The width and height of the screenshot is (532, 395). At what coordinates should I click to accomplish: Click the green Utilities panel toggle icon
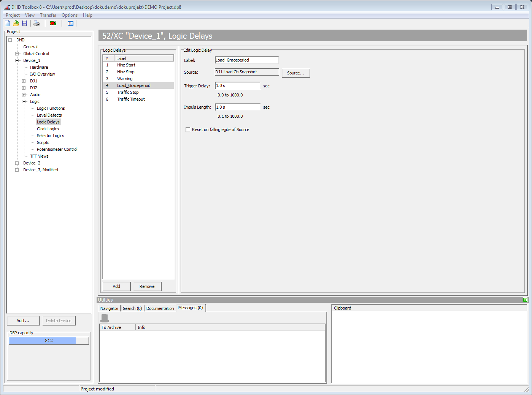tap(525, 300)
